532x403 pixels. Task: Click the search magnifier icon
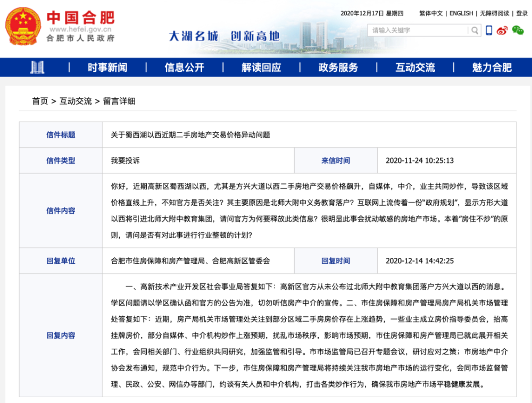[475, 30]
